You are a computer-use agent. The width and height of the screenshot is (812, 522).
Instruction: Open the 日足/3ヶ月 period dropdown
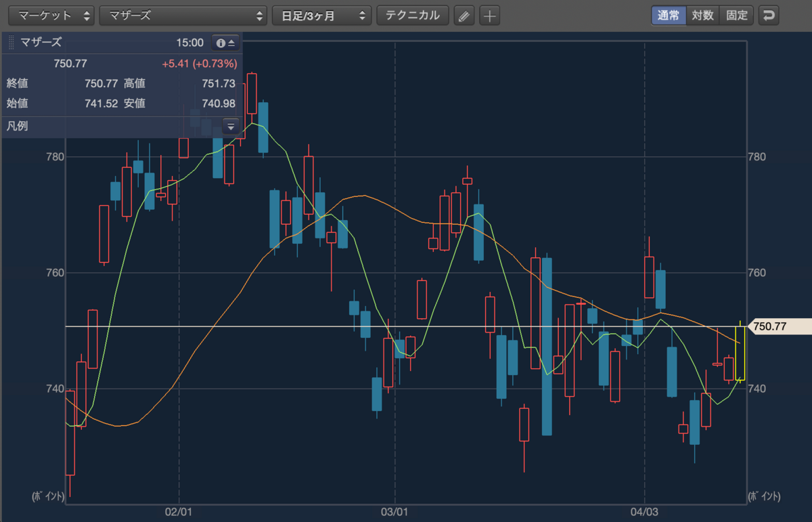[x=322, y=16]
